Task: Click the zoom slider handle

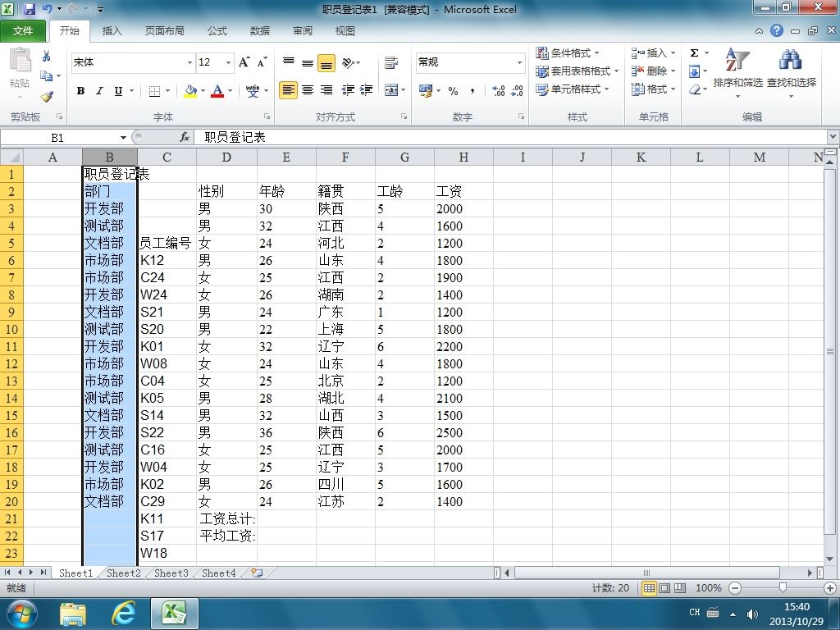Action: pyautogui.click(x=783, y=588)
